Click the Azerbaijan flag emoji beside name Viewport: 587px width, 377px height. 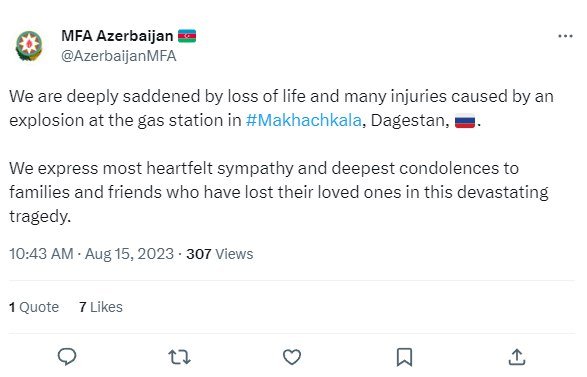click(x=187, y=36)
